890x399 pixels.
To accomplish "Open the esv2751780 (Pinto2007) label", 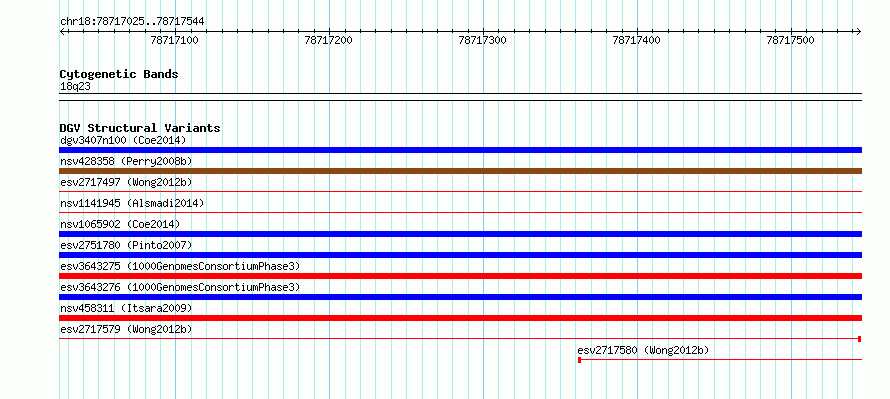I will [126, 245].
